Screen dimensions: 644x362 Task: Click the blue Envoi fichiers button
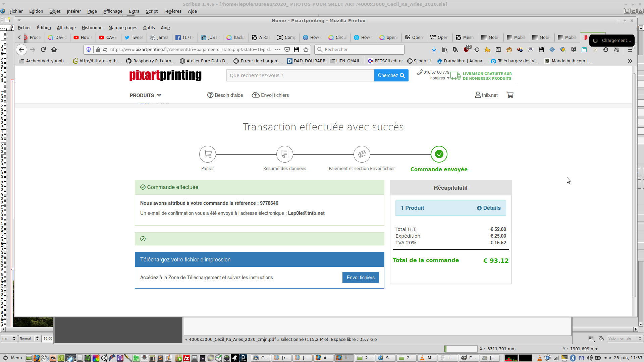tap(361, 278)
